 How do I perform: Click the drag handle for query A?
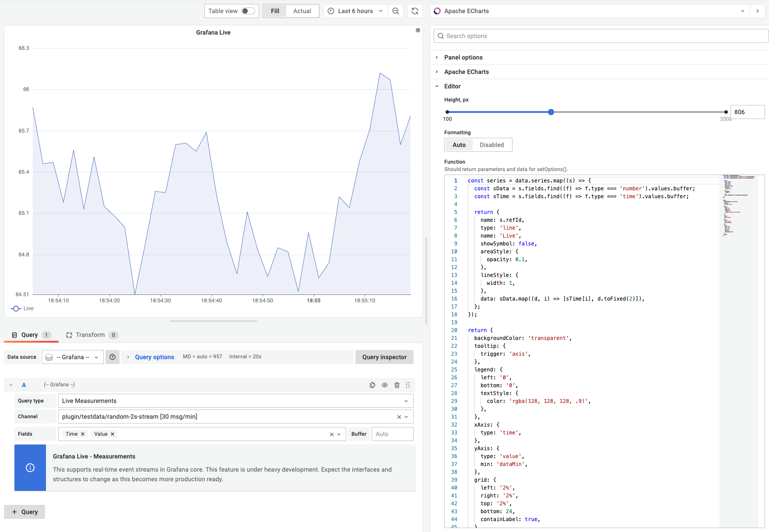[408, 385]
